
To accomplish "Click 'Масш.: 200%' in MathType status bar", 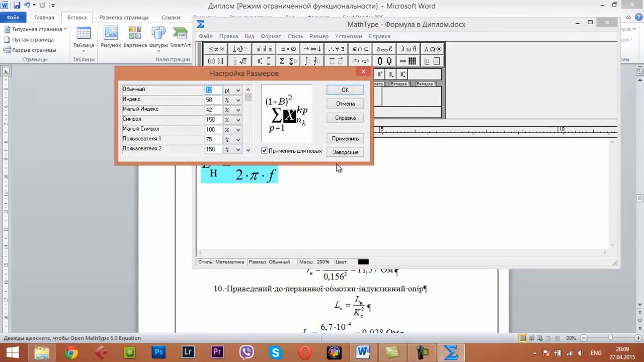I will [x=314, y=262].
